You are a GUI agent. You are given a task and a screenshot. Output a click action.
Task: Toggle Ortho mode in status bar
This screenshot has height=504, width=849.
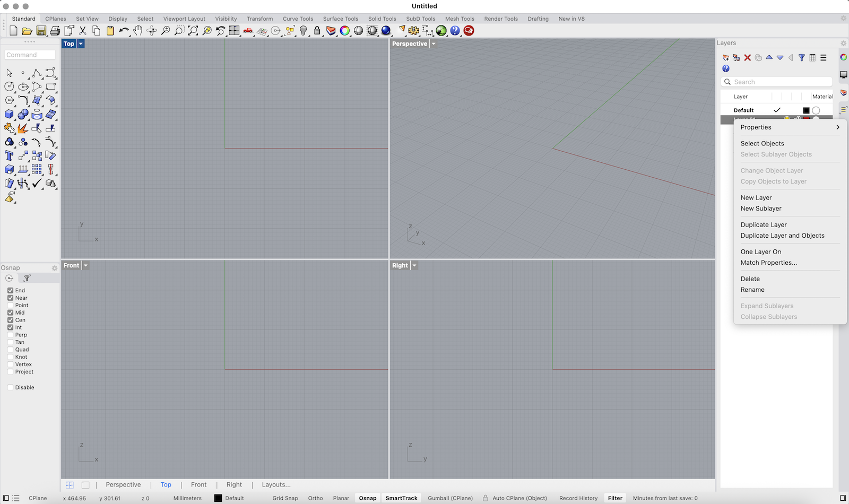(315, 498)
